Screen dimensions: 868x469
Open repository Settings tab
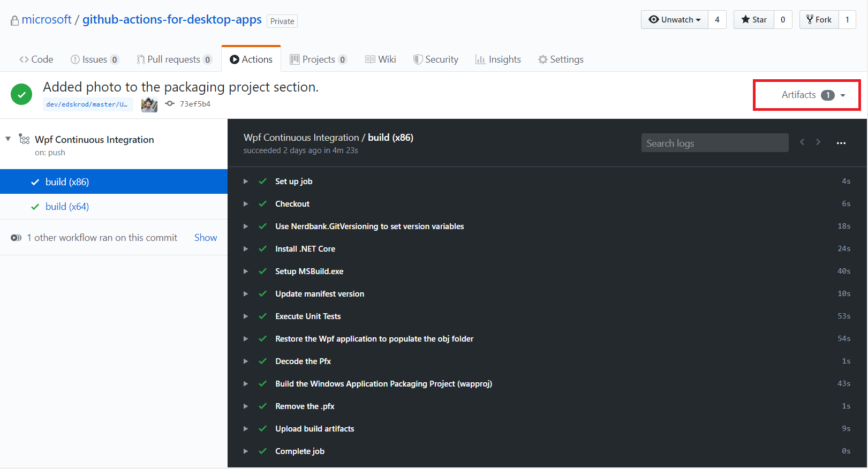tap(561, 59)
